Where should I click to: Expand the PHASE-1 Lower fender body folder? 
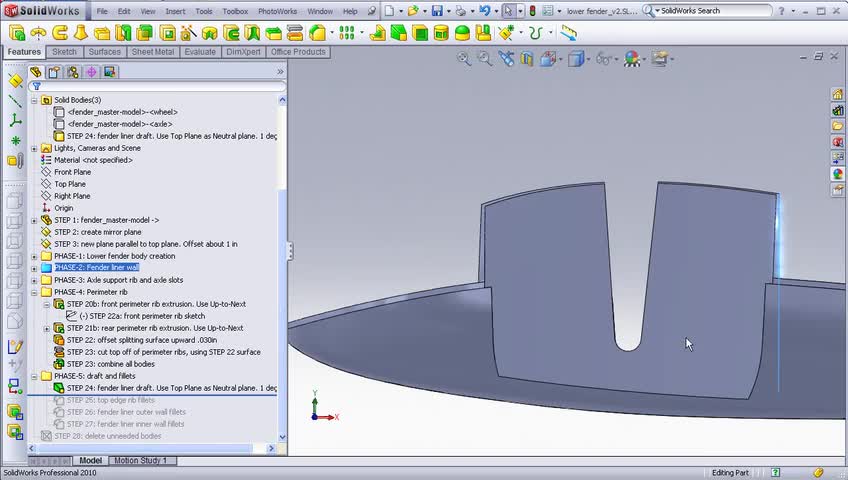[x=34, y=256]
